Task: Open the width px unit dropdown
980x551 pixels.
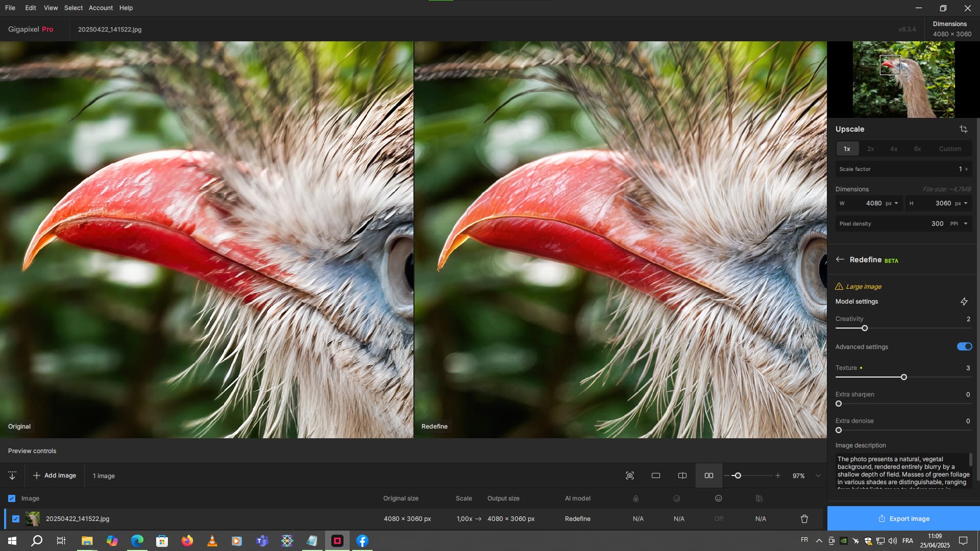Action: tap(896, 204)
